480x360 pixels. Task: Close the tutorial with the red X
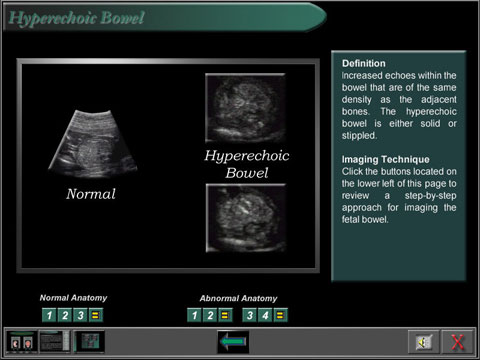(457, 342)
